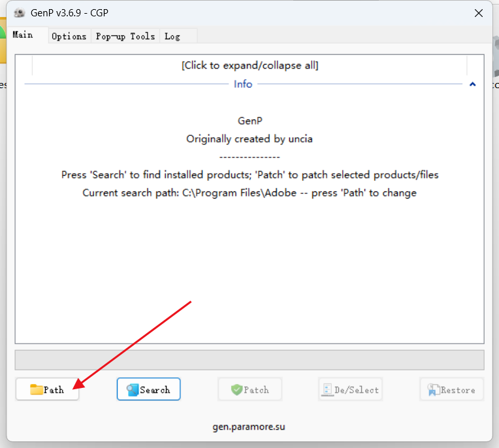Click the Search button with magnifier
499x448 pixels.
149,389
